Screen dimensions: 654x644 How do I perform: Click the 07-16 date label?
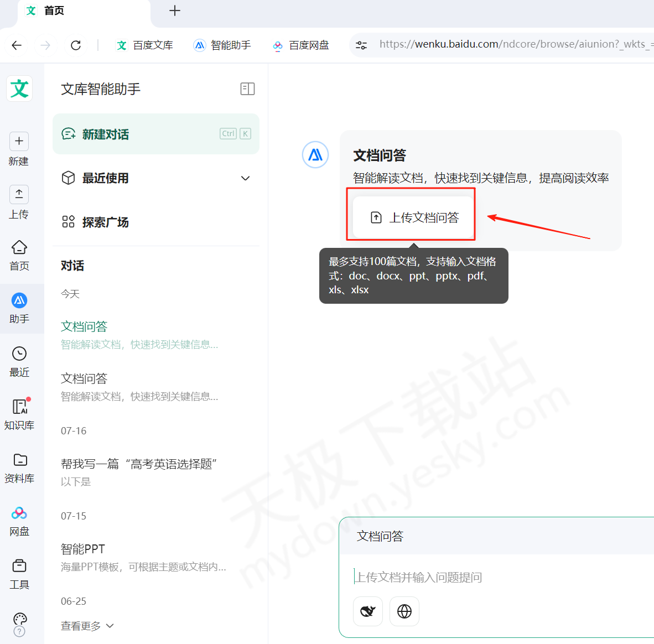click(74, 431)
